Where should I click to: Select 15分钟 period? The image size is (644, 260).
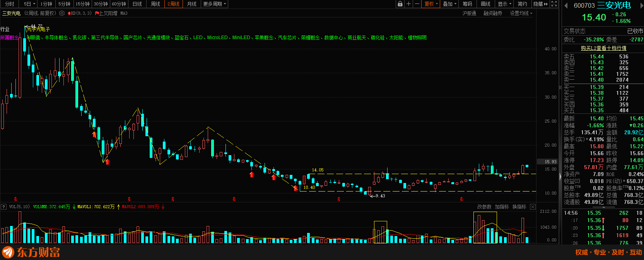coord(82,4)
